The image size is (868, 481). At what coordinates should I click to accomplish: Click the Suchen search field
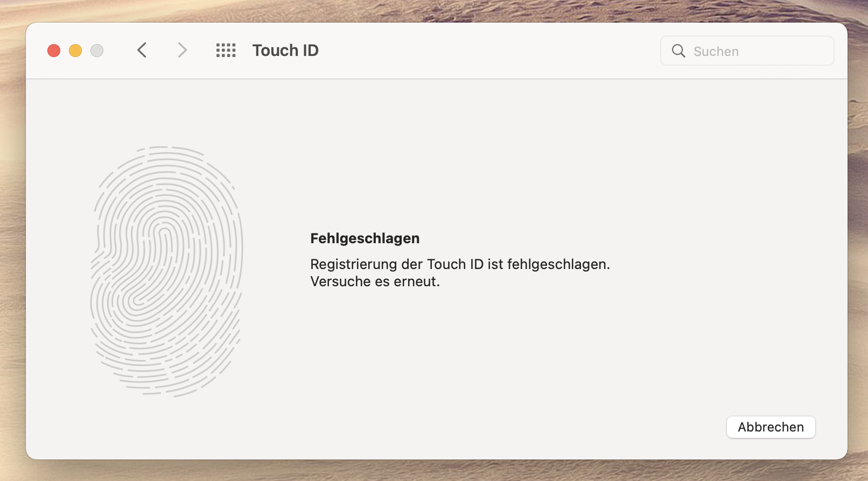pyautogui.click(x=747, y=51)
